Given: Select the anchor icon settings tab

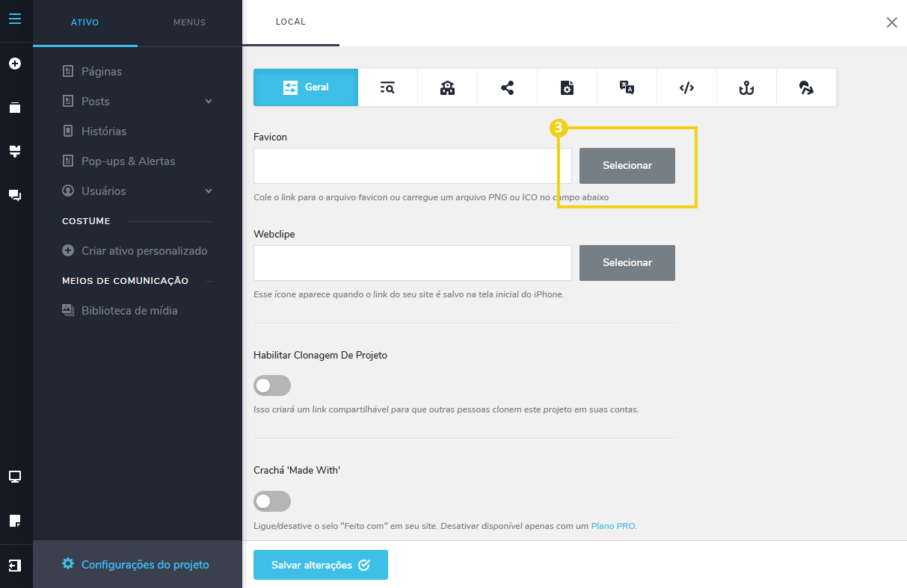Looking at the screenshot, I should click(746, 87).
